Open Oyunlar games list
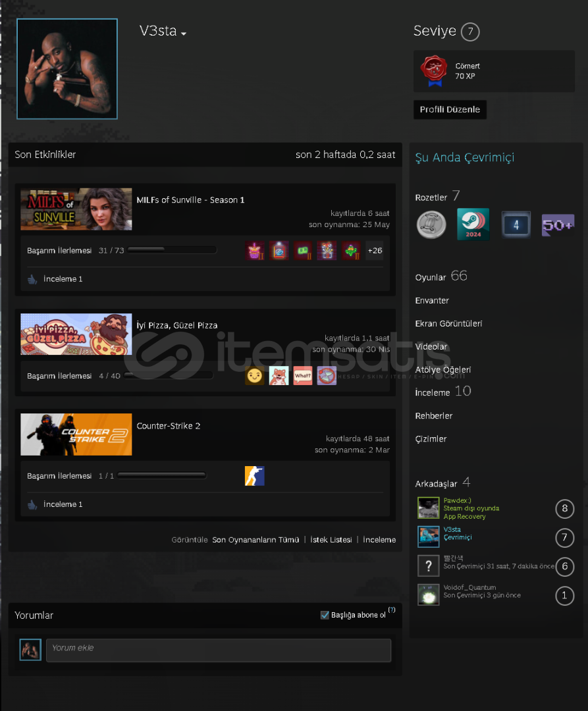 point(430,278)
